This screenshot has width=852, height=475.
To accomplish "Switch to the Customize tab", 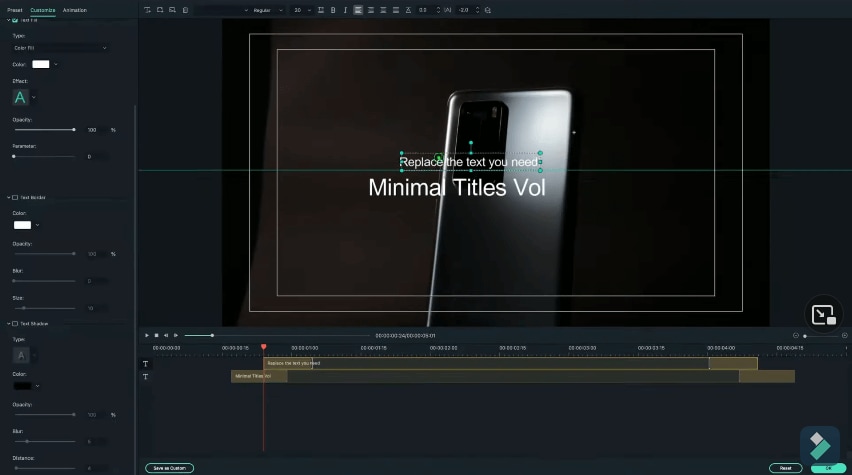I will coord(42,10).
